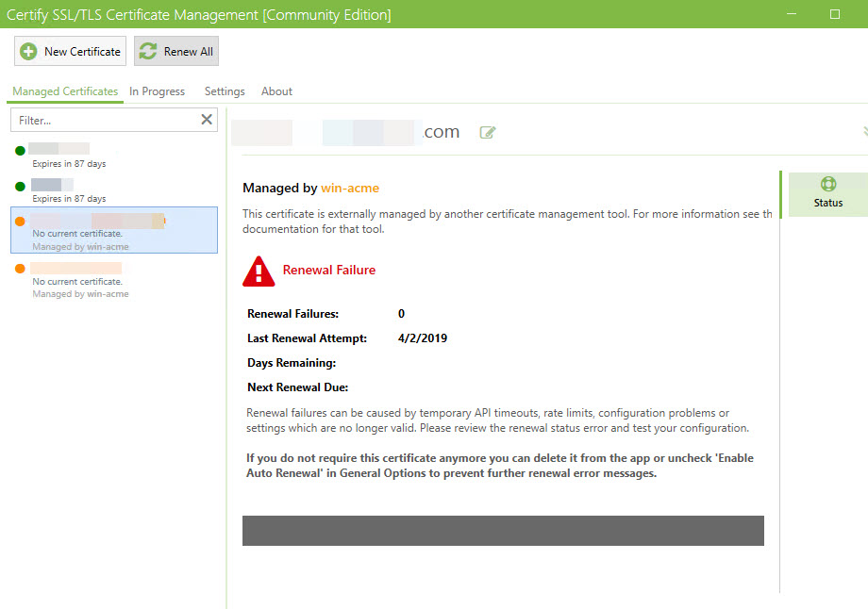Click the red Renewal Failure warning triangle
The height and width of the screenshot is (609, 868).
259,271
